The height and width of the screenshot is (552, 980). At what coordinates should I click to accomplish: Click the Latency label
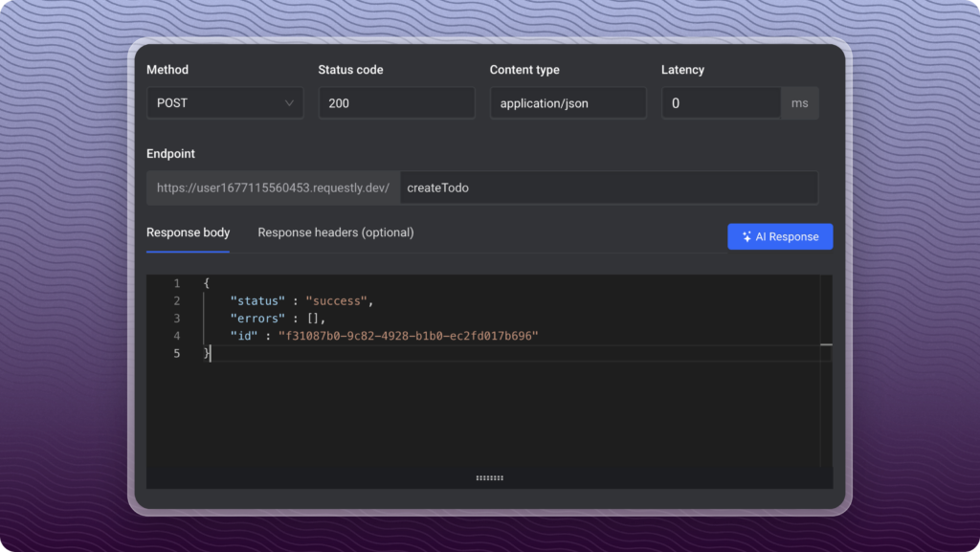(x=682, y=70)
